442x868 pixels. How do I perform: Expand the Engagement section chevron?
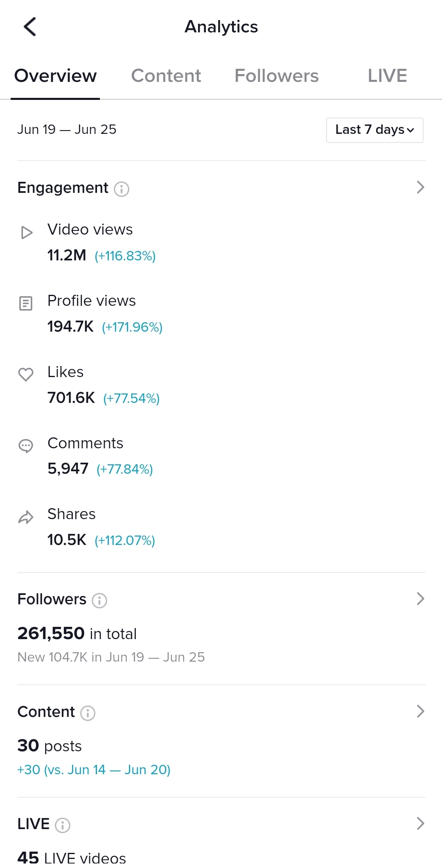420,187
